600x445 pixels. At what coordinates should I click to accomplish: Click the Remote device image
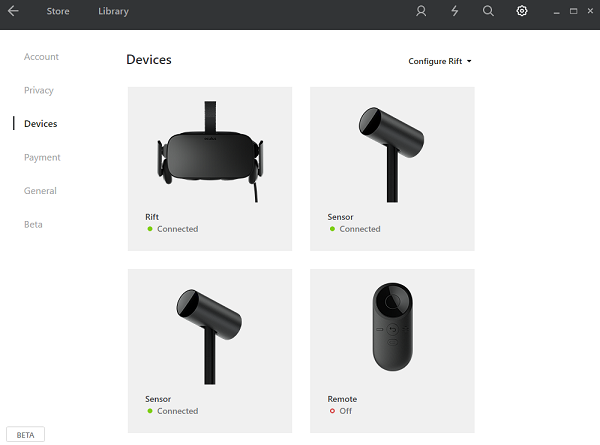393,327
